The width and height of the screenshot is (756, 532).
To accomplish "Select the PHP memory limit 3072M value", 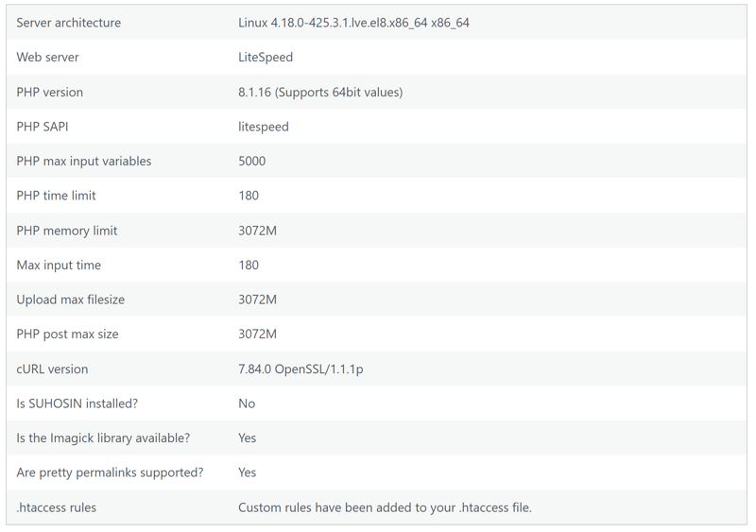I will pyautogui.click(x=257, y=231).
